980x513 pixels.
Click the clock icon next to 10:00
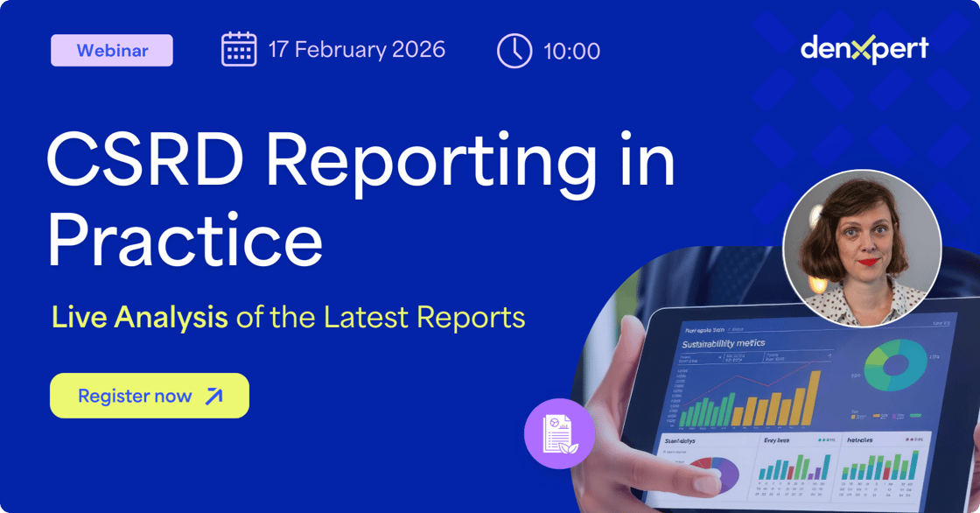coord(514,50)
